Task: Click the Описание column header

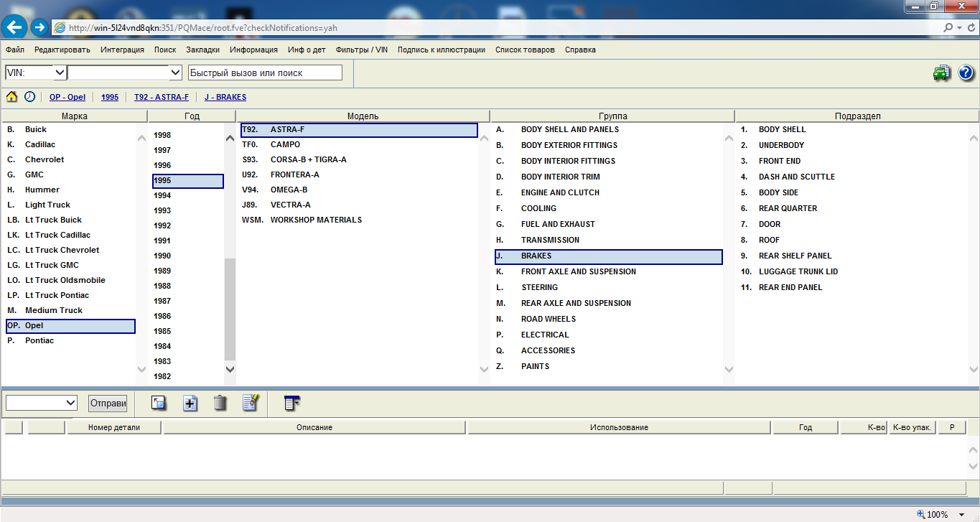Action: click(x=314, y=427)
